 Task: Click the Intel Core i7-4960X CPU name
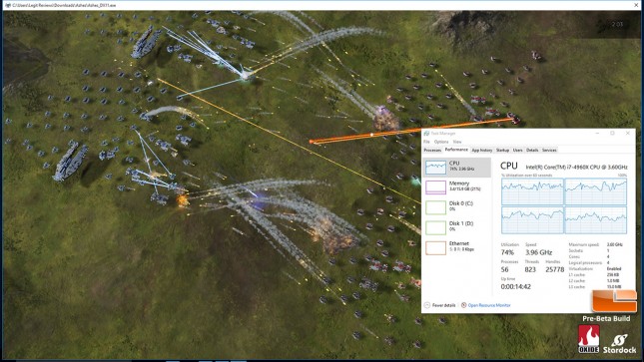[x=577, y=168]
